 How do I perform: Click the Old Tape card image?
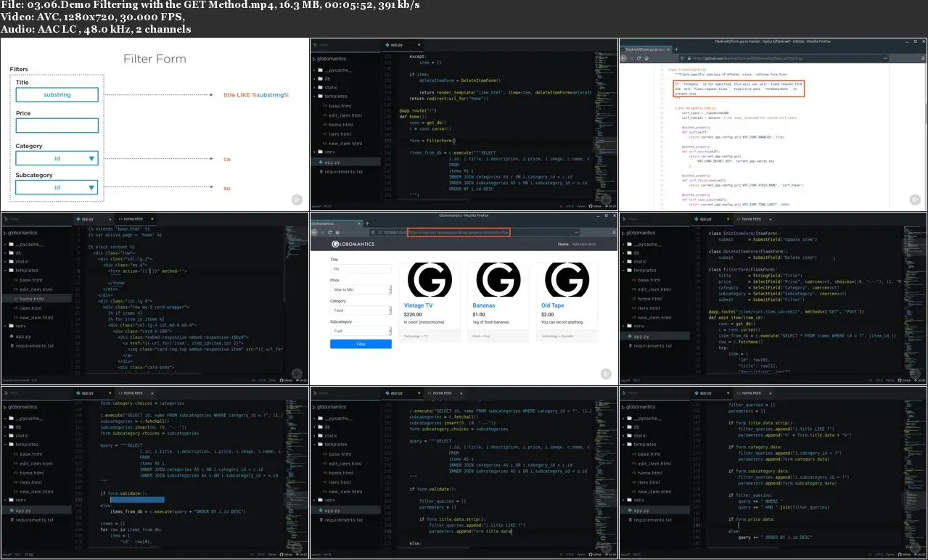tap(567, 280)
